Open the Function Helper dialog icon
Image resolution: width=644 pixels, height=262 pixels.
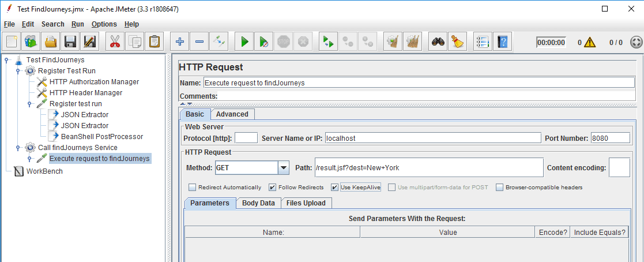(x=482, y=42)
